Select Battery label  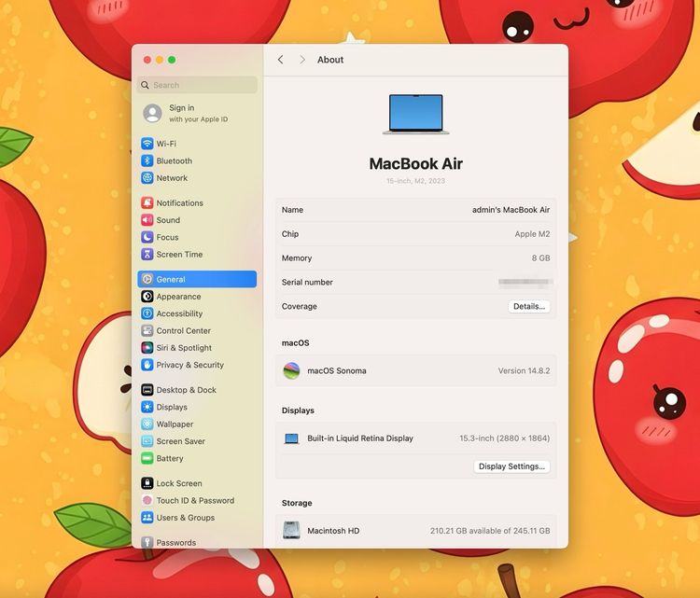pyautogui.click(x=170, y=458)
